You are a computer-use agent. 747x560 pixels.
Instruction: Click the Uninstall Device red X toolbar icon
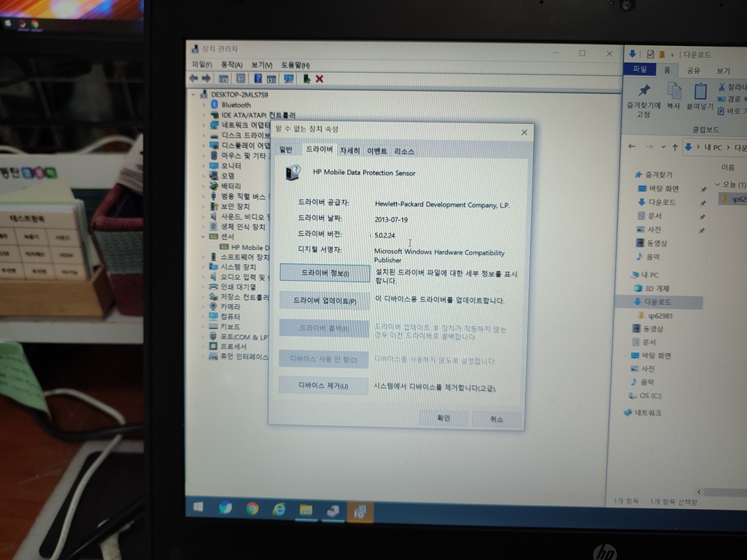coord(320,79)
